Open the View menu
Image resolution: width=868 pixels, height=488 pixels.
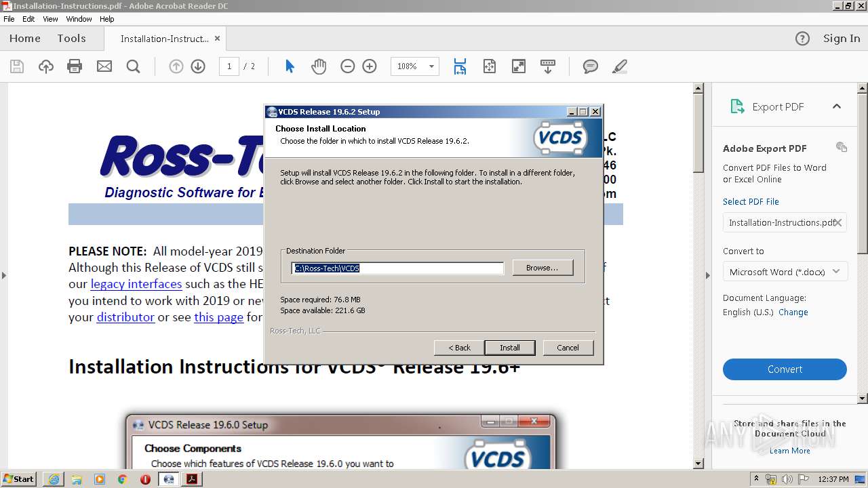pyautogui.click(x=50, y=19)
